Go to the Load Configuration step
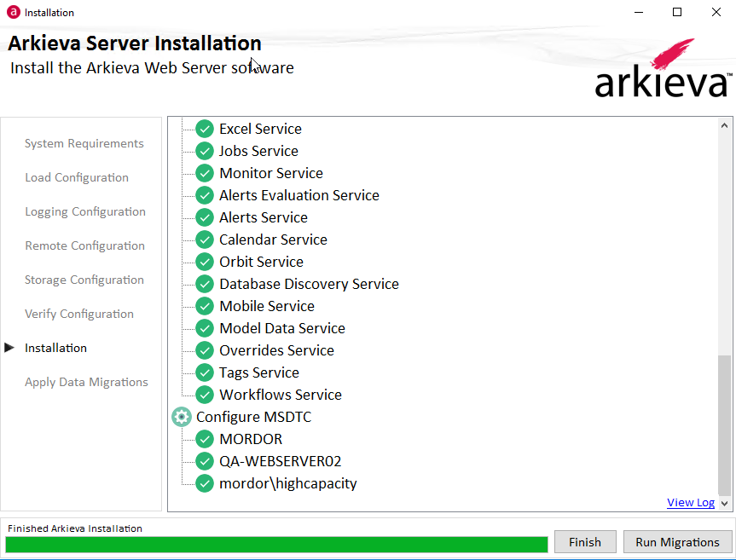The width and height of the screenshot is (736, 560). click(77, 178)
